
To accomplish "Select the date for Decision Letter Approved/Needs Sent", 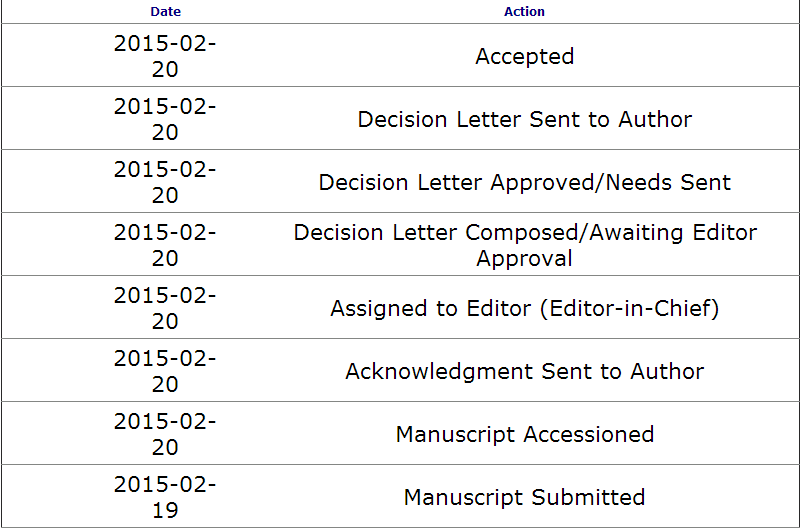I will (x=165, y=182).
